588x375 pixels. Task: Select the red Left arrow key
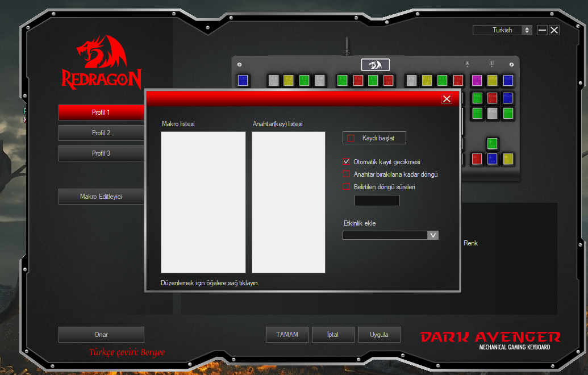477,159
